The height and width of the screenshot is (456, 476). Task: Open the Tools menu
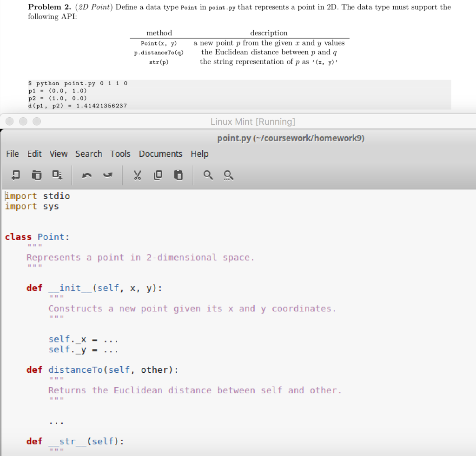coord(120,154)
